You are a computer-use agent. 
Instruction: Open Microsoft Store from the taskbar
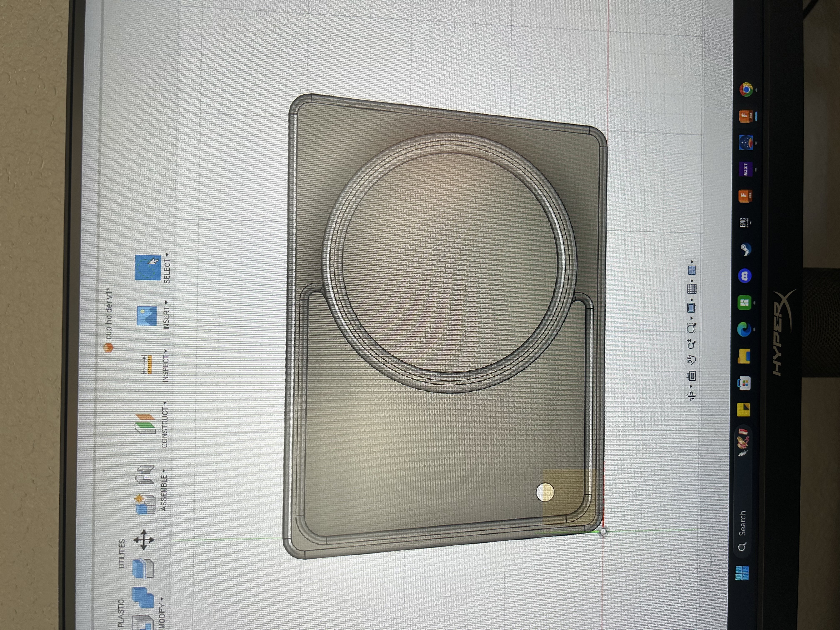744,383
